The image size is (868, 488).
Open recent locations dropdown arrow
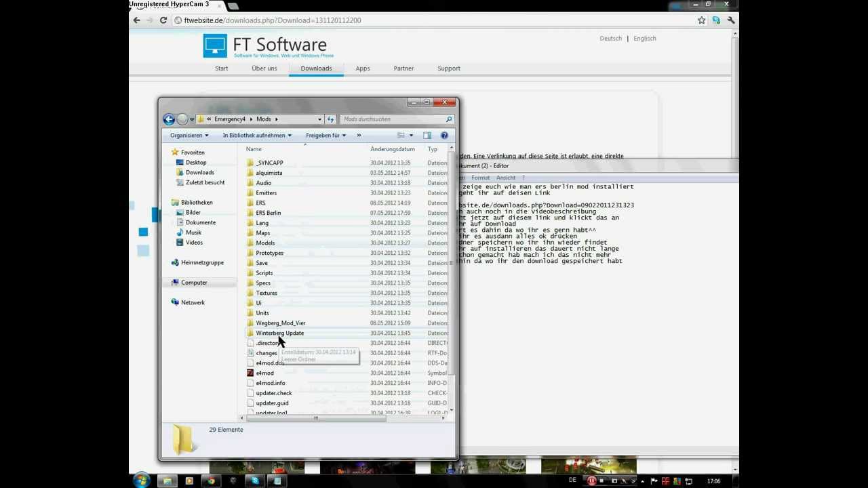pyautogui.click(x=192, y=119)
